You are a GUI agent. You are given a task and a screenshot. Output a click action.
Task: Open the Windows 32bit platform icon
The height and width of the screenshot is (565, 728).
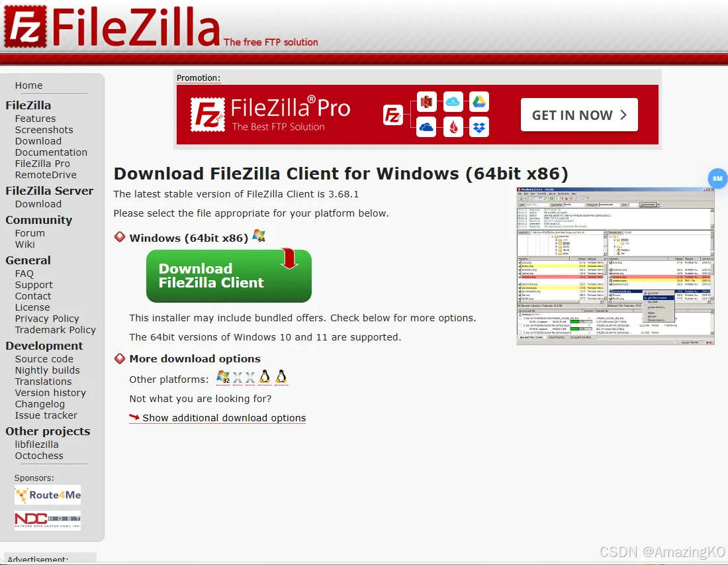point(223,378)
